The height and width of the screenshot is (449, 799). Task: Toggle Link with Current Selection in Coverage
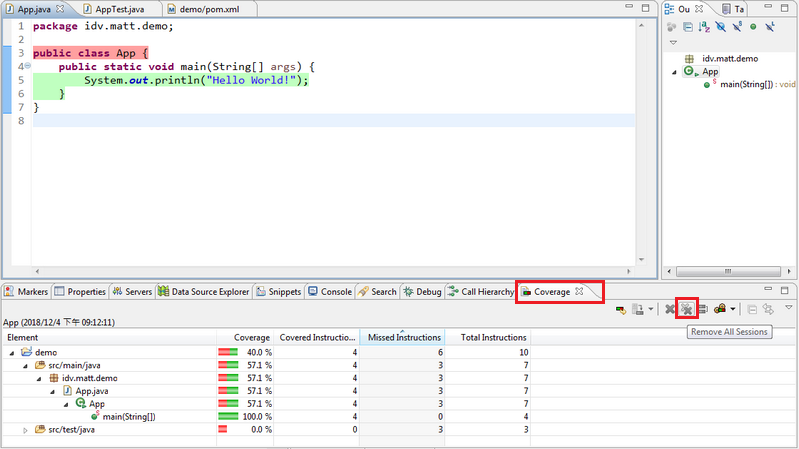(x=768, y=310)
